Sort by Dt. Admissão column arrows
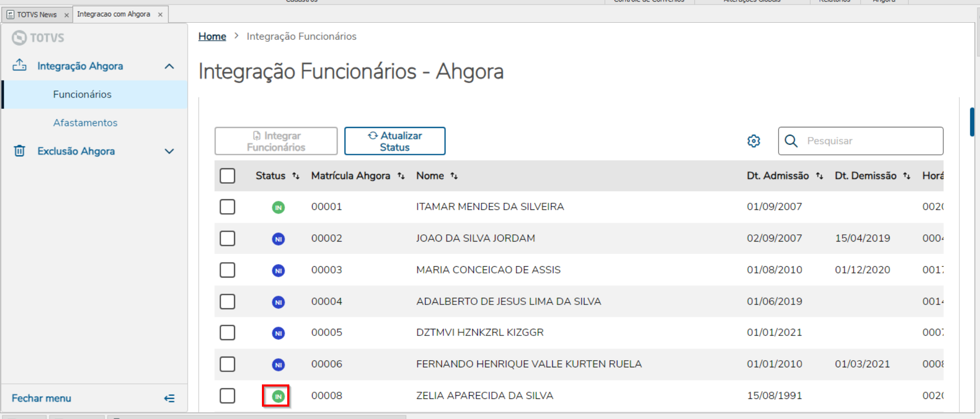 point(820,176)
